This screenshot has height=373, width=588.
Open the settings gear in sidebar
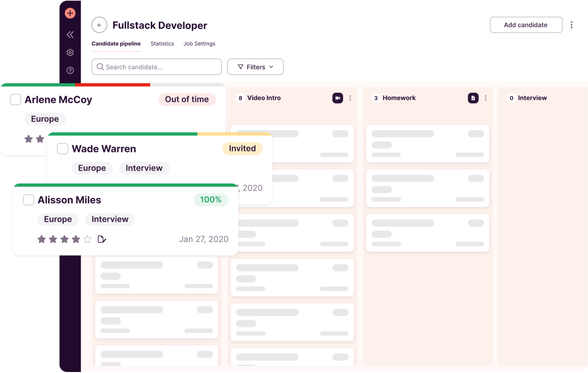(70, 52)
